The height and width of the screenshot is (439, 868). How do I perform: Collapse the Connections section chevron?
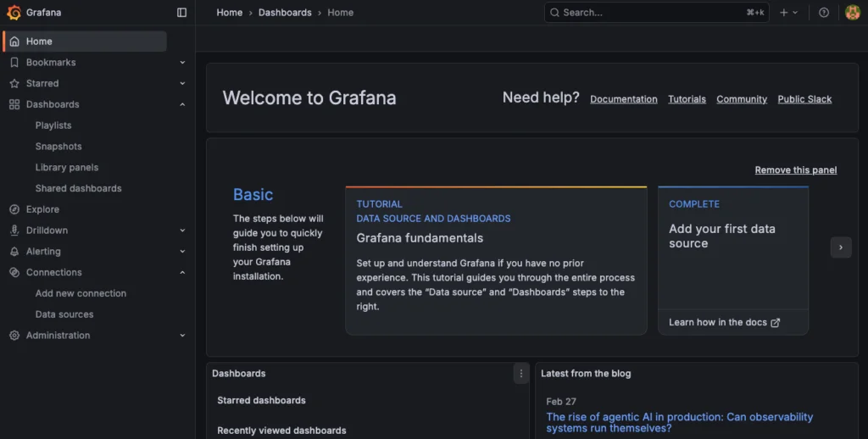point(182,273)
